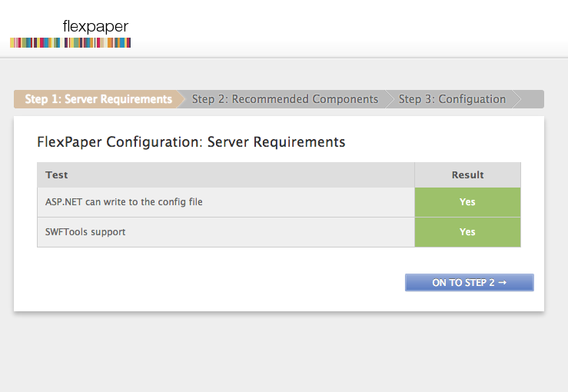Go to Step 3: Configuation tab

tap(452, 99)
